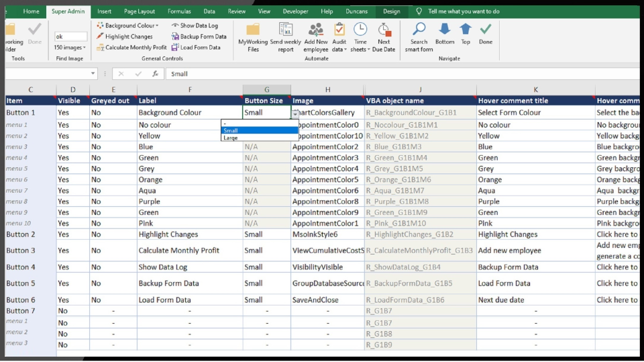The width and height of the screenshot is (644, 362).
Task: Click Done in the Tools group
Action: (34, 34)
